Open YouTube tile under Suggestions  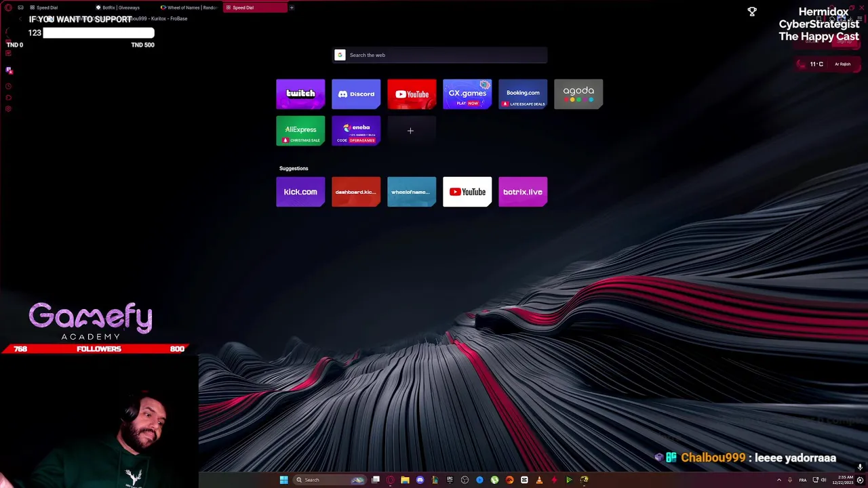coord(467,192)
